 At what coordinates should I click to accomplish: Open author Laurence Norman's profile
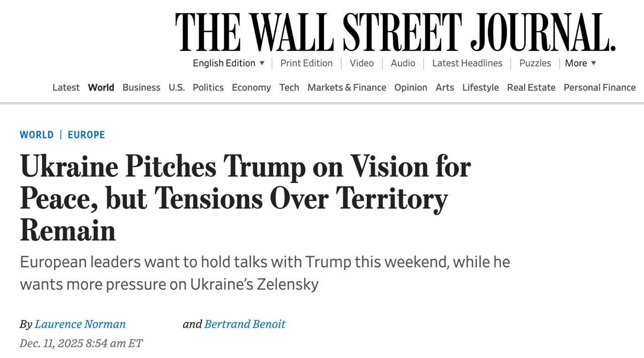[x=80, y=324]
